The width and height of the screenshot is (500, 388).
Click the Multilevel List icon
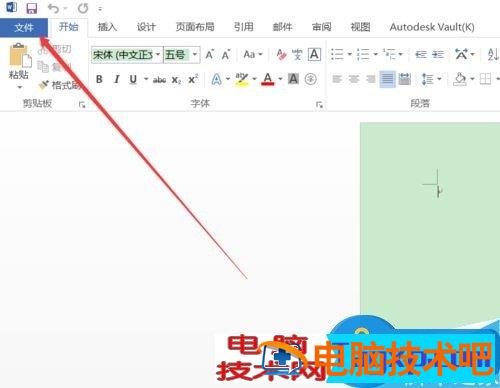[389, 54]
